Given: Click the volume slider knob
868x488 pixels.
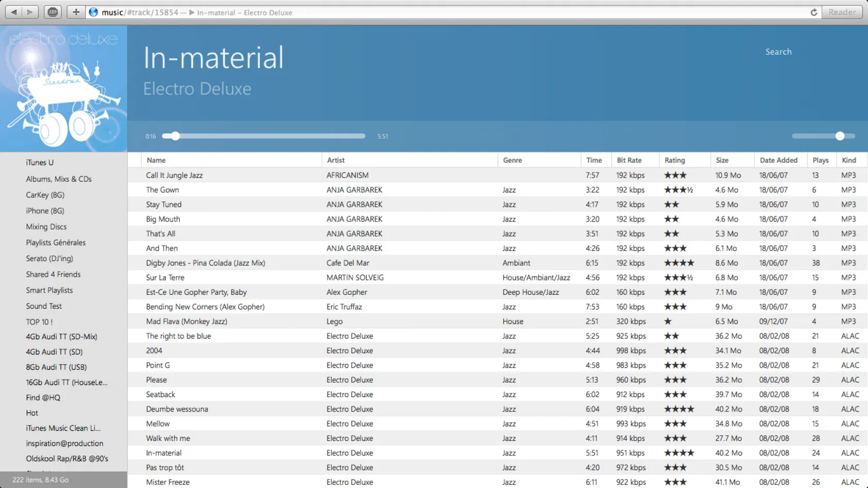Looking at the screenshot, I should (x=840, y=136).
